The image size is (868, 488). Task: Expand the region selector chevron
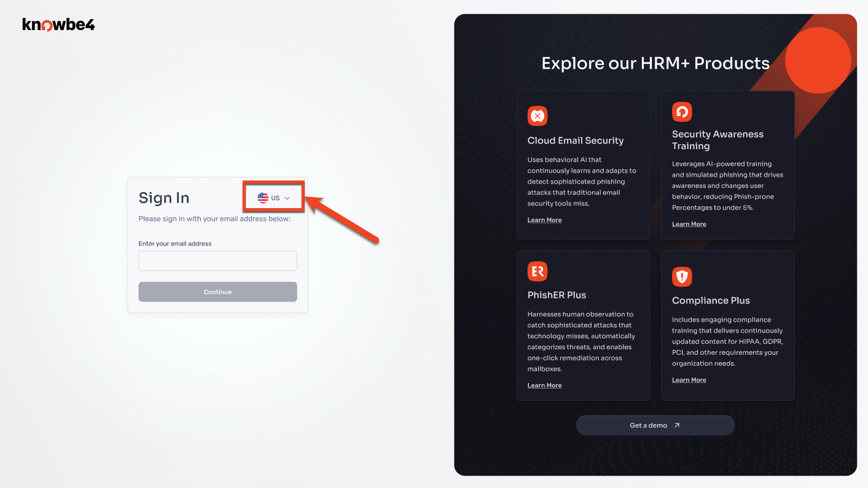pos(286,198)
